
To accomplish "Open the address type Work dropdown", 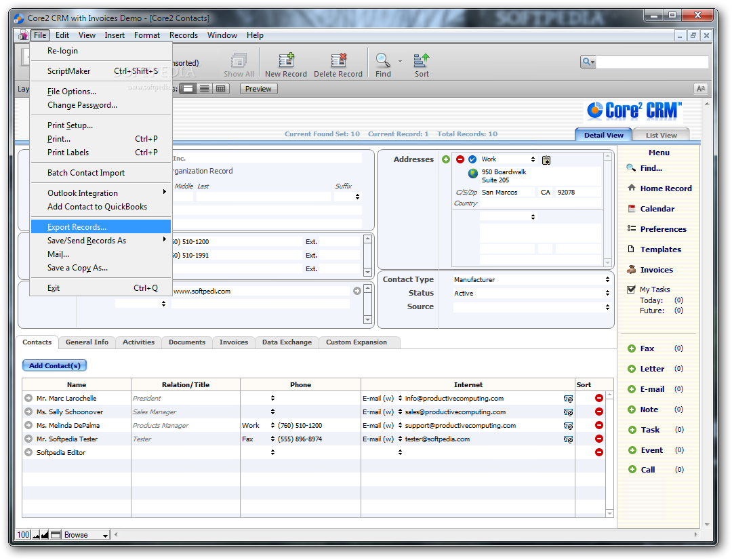I will tap(533, 159).
